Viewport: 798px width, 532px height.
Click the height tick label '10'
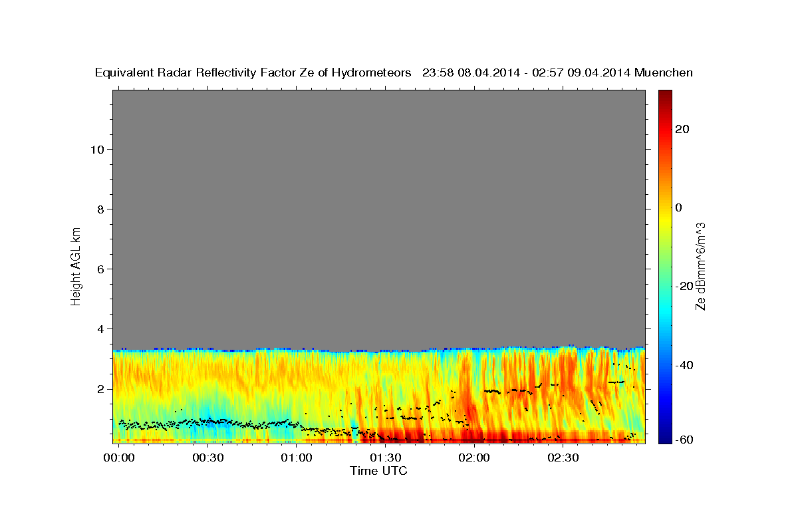tap(96, 149)
